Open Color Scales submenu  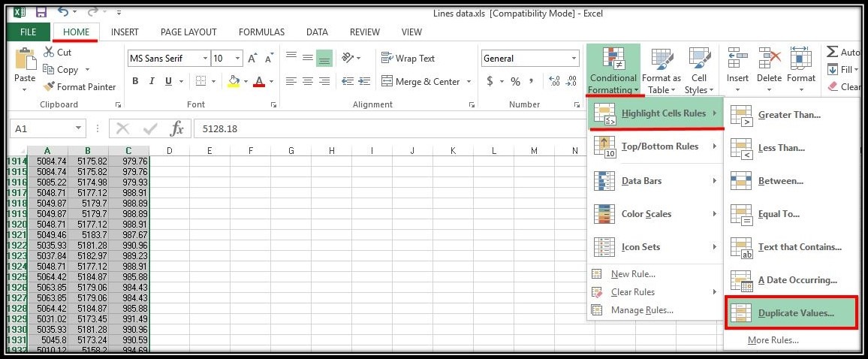tap(656, 214)
